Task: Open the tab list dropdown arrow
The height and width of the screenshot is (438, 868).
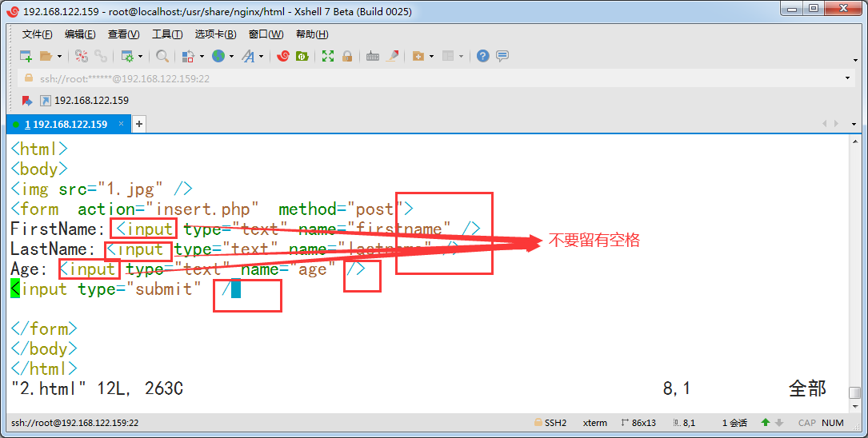Action: click(x=854, y=125)
